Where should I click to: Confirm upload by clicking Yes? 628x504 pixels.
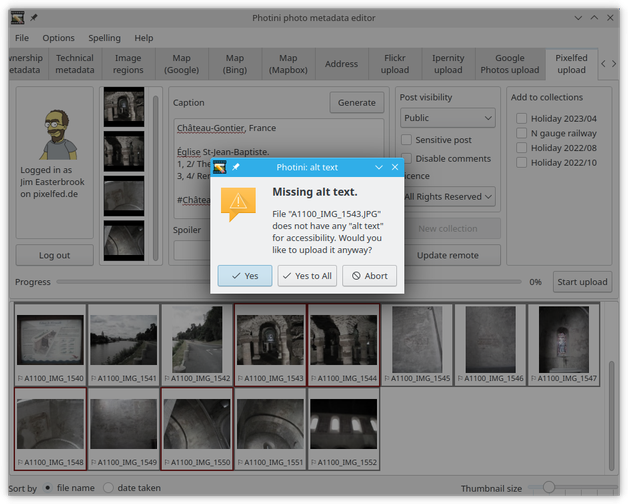pyautogui.click(x=245, y=276)
